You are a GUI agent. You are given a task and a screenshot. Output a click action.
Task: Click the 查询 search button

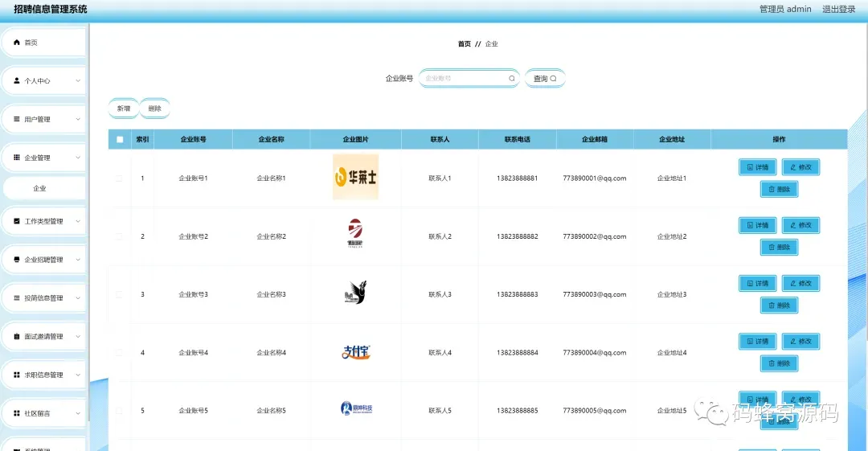pos(545,78)
